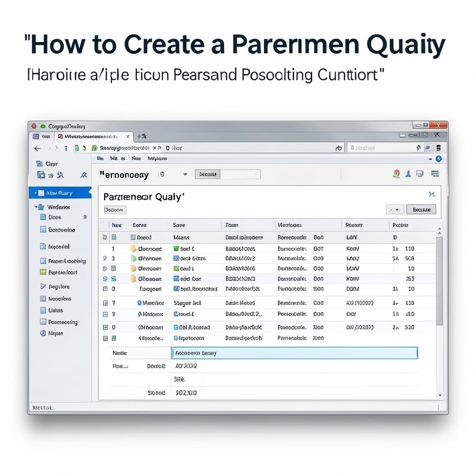
Task: Click the reload icon at address bar's right end
Action: point(339,148)
